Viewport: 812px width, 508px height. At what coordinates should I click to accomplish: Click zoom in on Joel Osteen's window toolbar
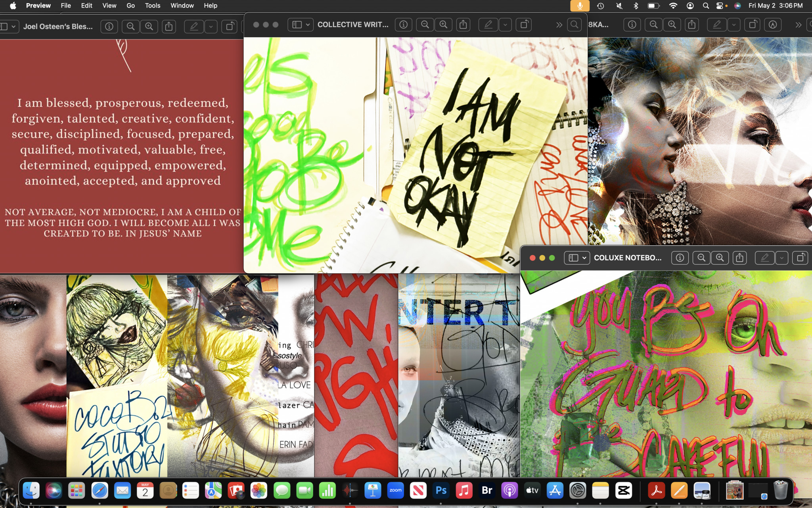point(149,27)
